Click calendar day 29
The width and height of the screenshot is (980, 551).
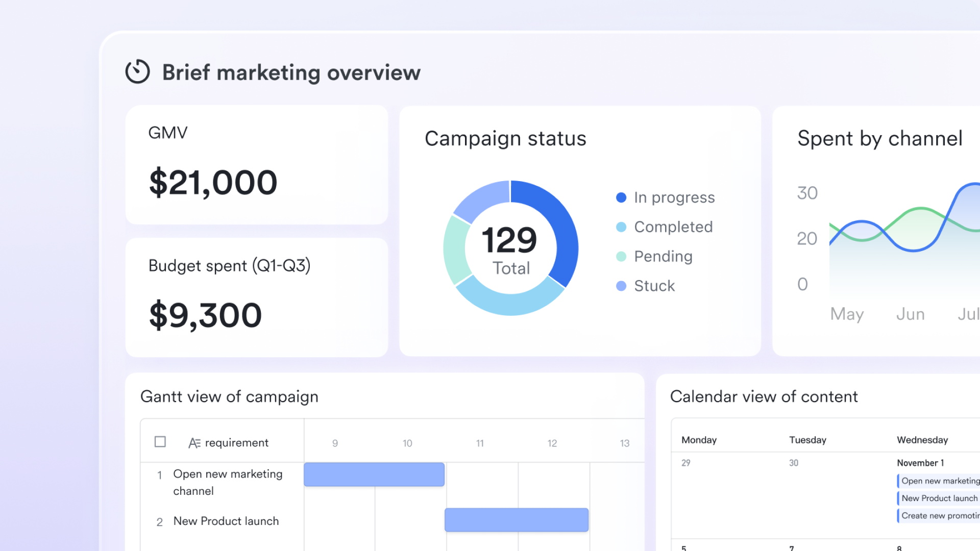(x=686, y=463)
